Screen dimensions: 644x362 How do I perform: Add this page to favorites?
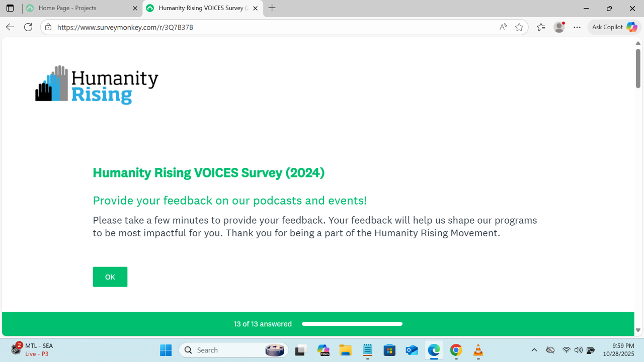click(x=519, y=27)
